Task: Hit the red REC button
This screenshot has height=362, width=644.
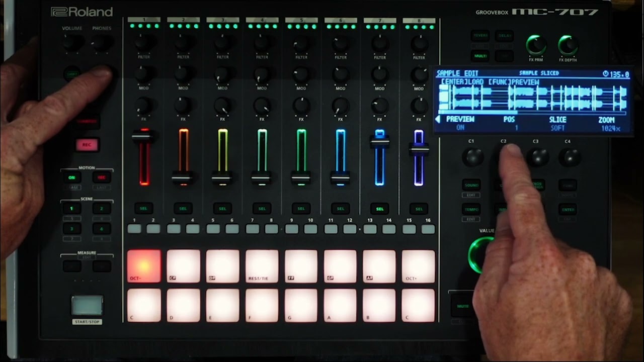Action: 87,145
